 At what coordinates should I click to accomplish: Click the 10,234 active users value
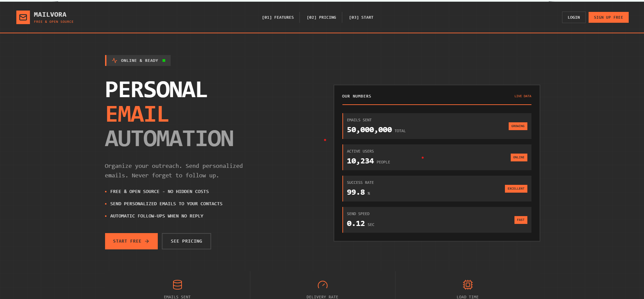coord(360,161)
